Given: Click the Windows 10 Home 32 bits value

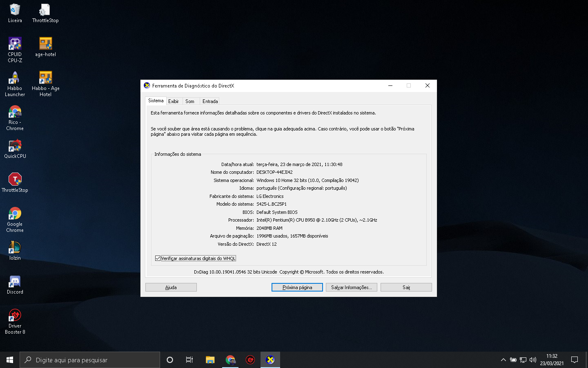Looking at the screenshot, I should [307, 180].
